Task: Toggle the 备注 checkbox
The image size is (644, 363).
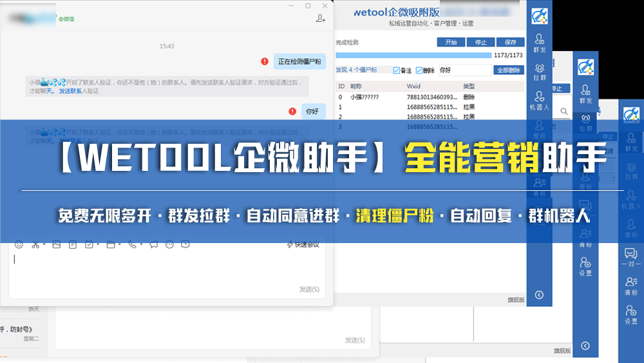Action: tap(397, 70)
